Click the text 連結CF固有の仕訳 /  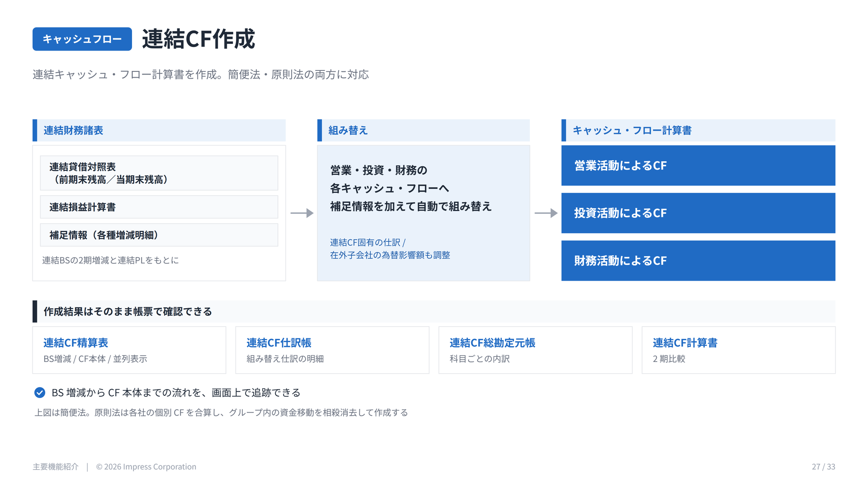tap(368, 243)
